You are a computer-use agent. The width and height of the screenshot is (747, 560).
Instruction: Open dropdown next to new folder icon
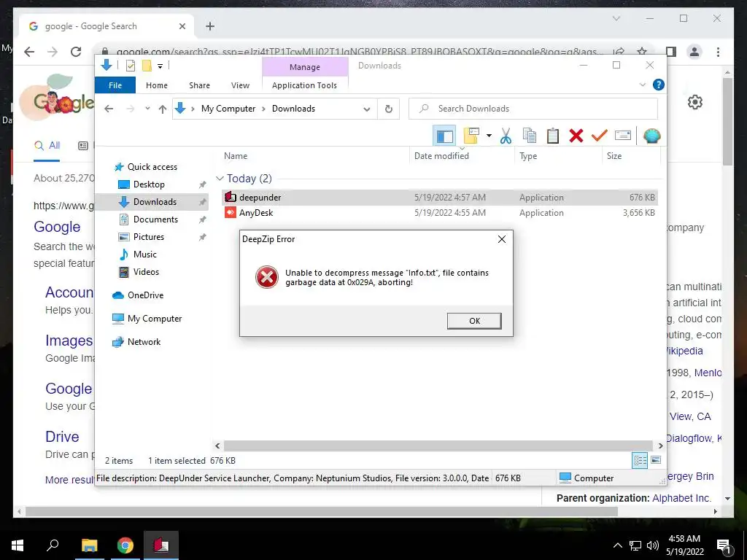click(489, 136)
